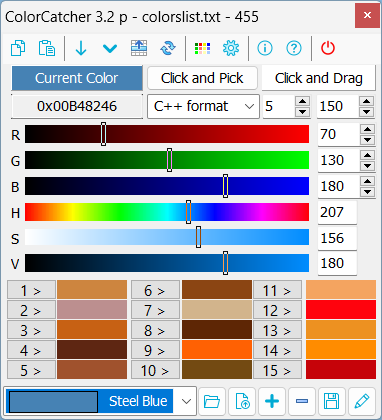Image resolution: width=382 pixels, height=420 pixels.
Task: Click the H value field 207
Action: coord(337,212)
